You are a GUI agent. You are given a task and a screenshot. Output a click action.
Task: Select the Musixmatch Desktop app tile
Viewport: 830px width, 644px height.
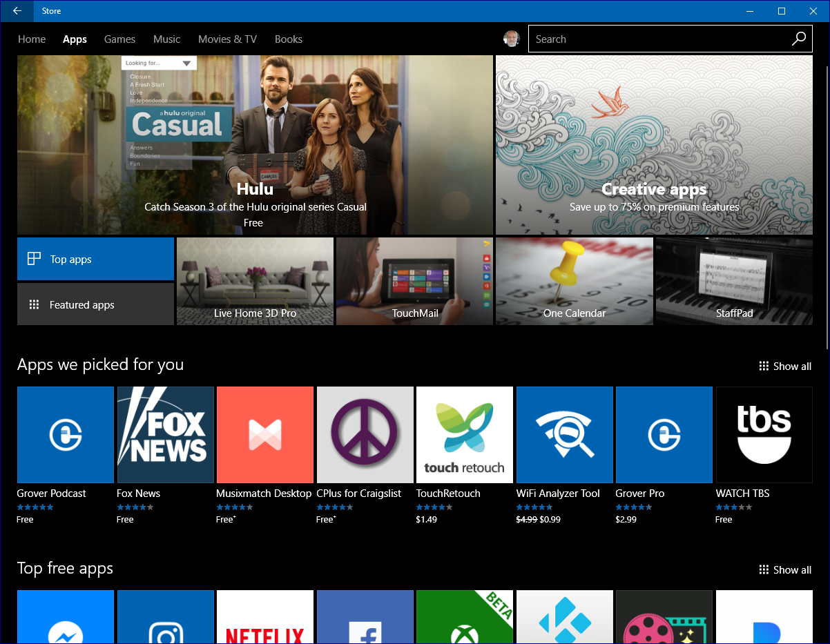tap(264, 434)
